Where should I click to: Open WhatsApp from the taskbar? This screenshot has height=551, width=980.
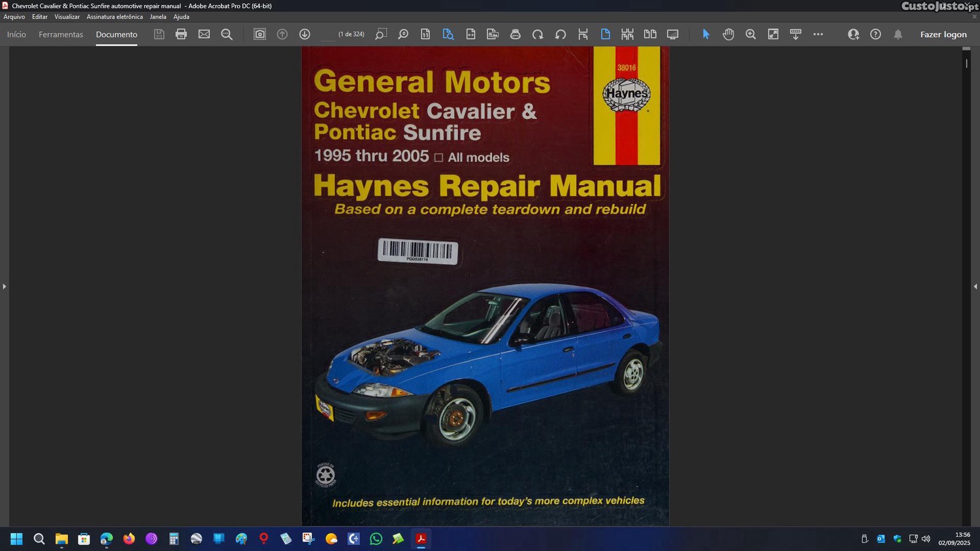point(376,539)
